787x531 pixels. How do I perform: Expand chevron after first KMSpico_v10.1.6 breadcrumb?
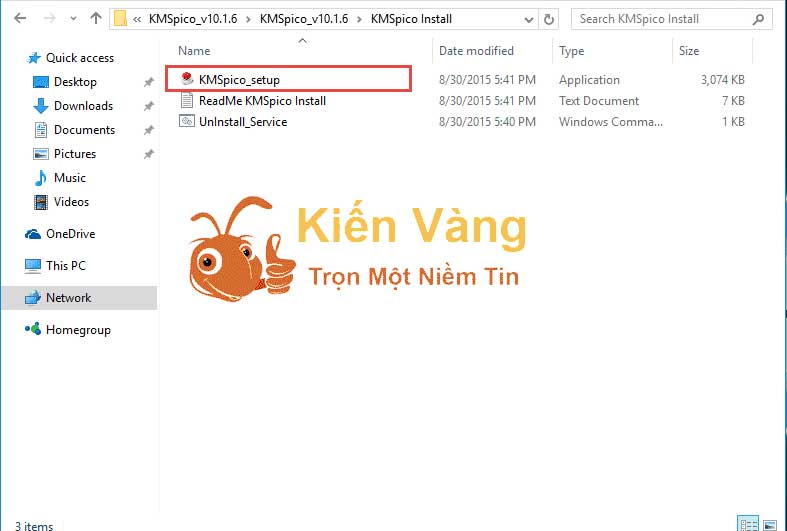tap(248, 20)
